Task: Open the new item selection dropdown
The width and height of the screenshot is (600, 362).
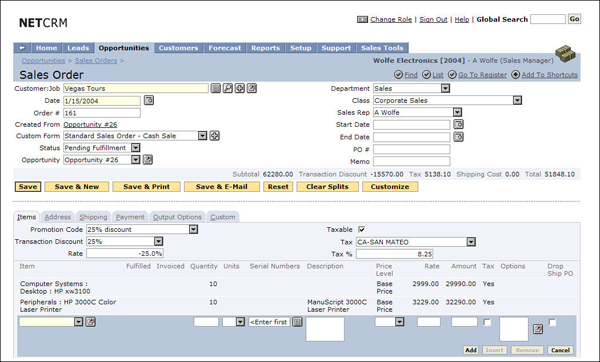Action: (x=78, y=322)
